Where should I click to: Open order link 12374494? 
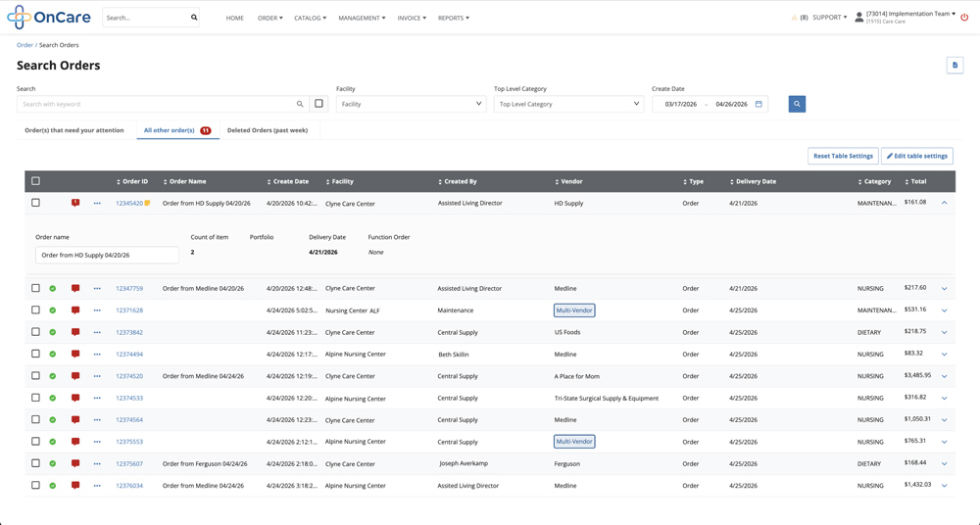point(129,355)
